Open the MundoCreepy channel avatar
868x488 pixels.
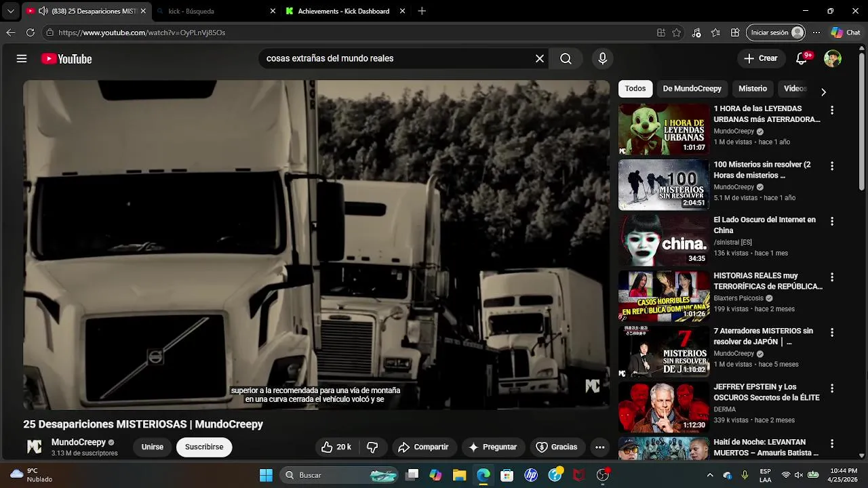(35, 447)
